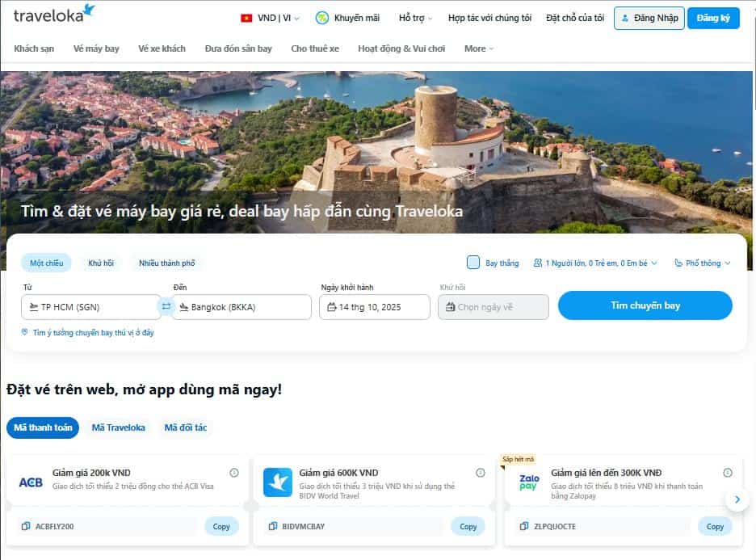
Task: Click location pin for flight ideas
Action: [25, 333]
